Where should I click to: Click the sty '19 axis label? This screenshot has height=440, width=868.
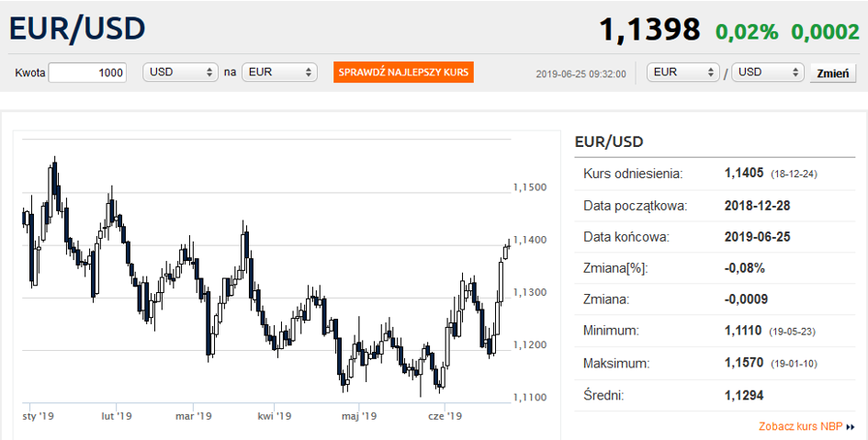pyautogui.click(x=39, y=416)
